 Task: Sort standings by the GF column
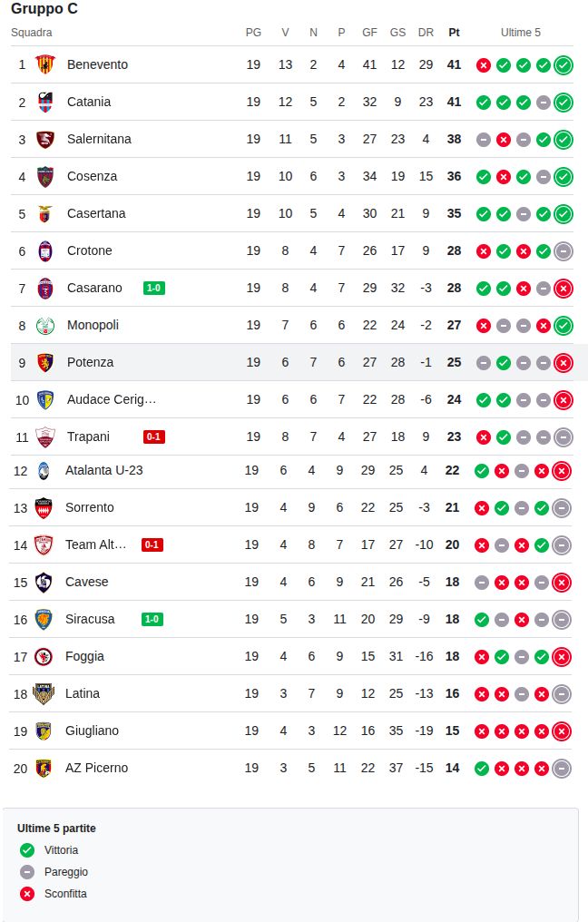(x=369, y=32)
